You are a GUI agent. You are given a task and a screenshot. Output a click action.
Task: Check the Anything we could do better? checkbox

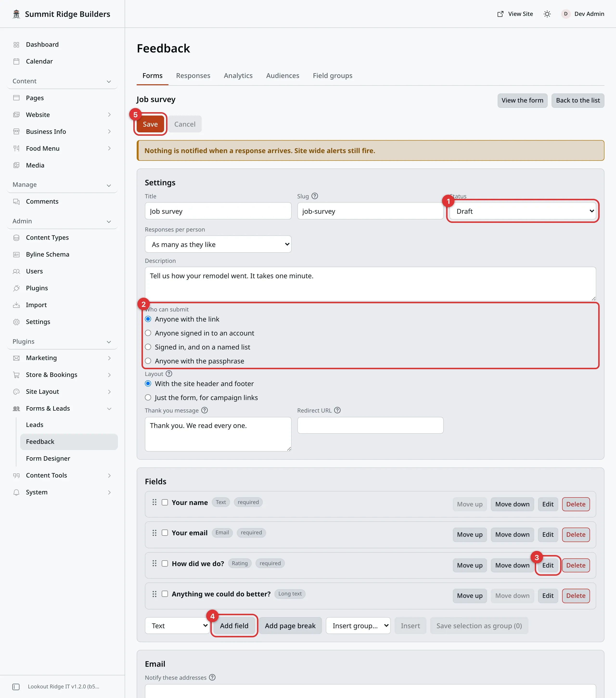(x=165, y=594)
